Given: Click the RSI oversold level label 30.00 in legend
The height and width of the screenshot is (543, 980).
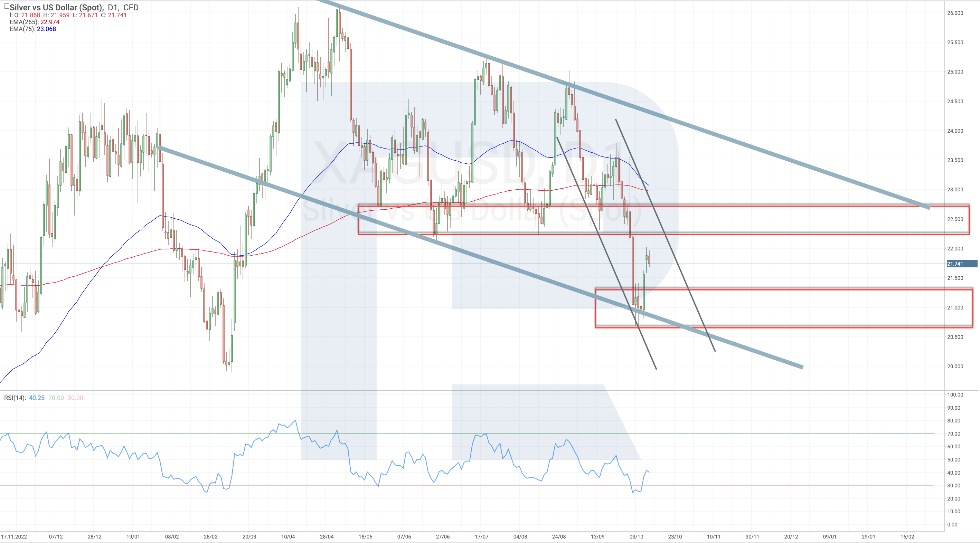Looking at the screenshot, I should click(75, 398).
